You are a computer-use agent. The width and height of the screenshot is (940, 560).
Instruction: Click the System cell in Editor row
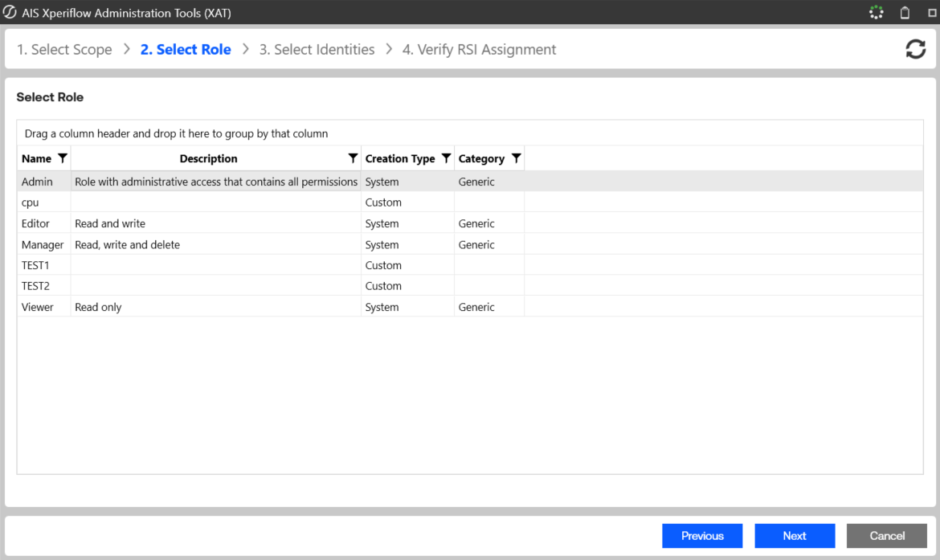(x=407, y=223)
